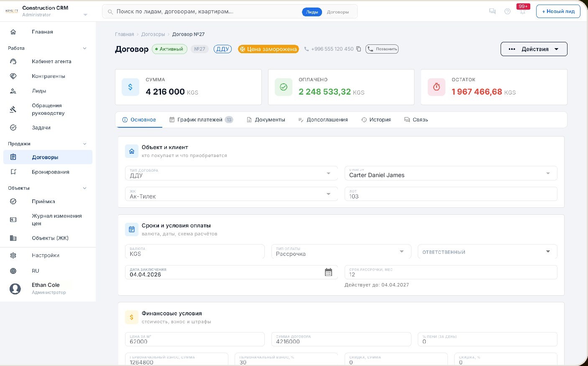Open the История tab
The width and height of the screenshot is (588, 366).
point(376,120)
